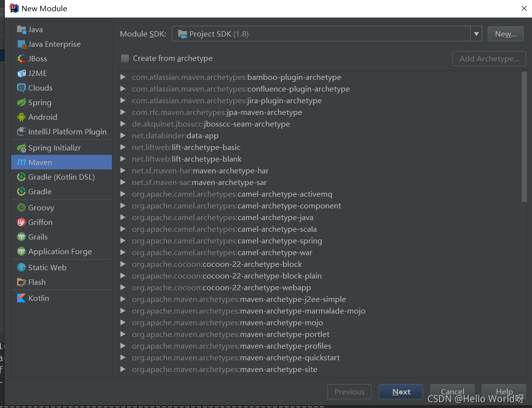532x408 pixels.
Task: Click the Spring Initializr icon
Action: [21, 148]
